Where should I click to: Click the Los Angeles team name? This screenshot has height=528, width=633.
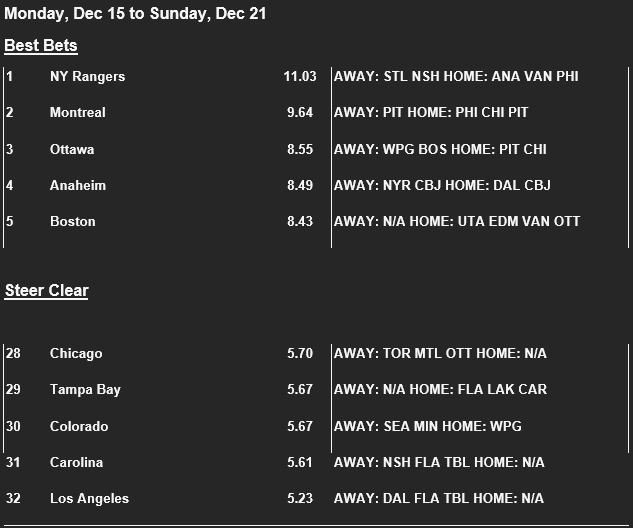click(x=89, y=498)
